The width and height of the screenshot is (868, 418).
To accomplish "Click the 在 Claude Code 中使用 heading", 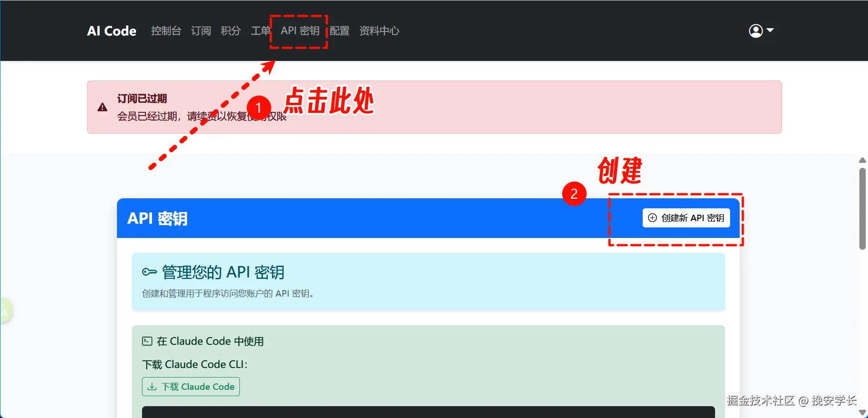I will click(210, 341).
